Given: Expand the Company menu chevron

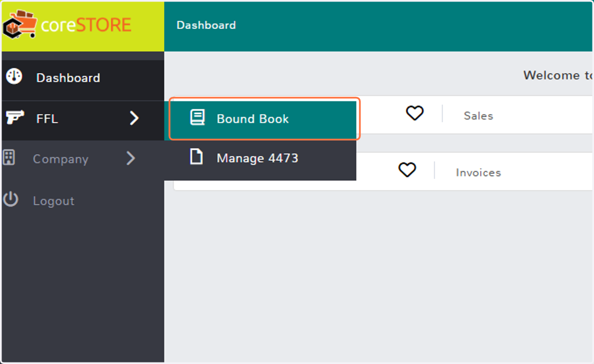Looking at the screenshot, I should pos(131,158).
